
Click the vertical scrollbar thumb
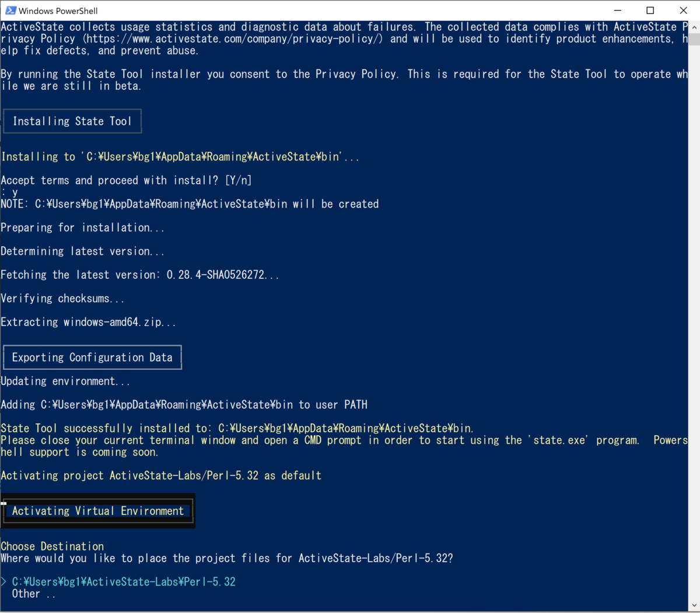click(694, 39)
